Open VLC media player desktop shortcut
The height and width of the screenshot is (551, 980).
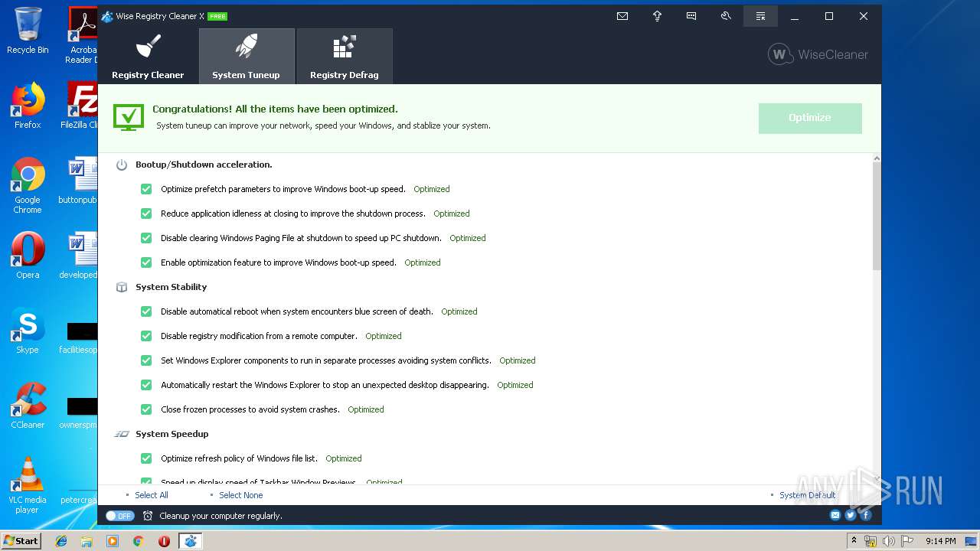(28, 485)
